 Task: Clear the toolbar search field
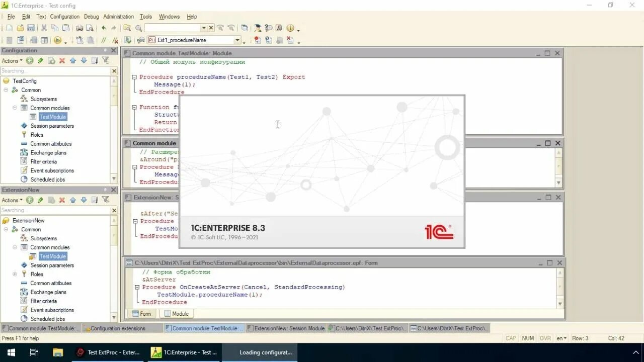point(211,28)
